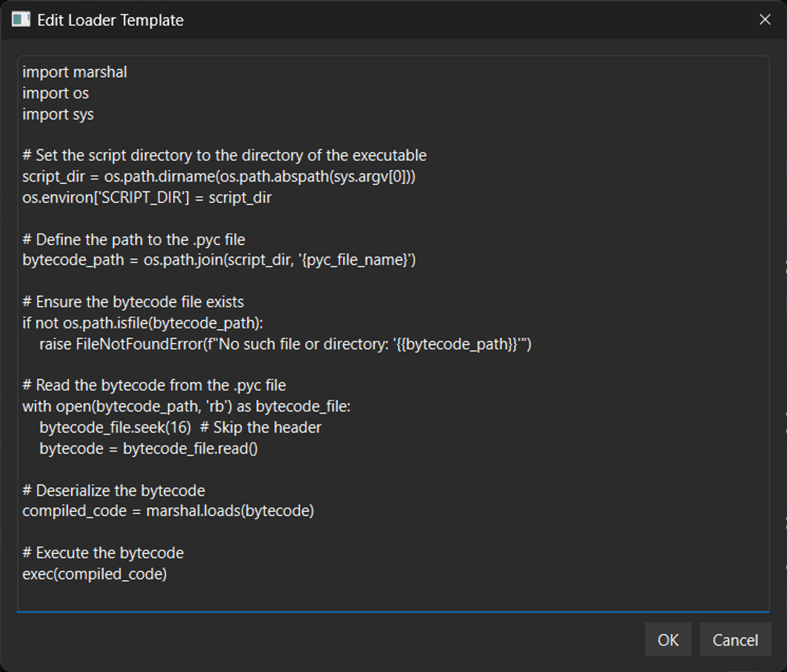Place cursor in the script_dir assignment line
The image size is (787, 672).
tap(219, 176)
